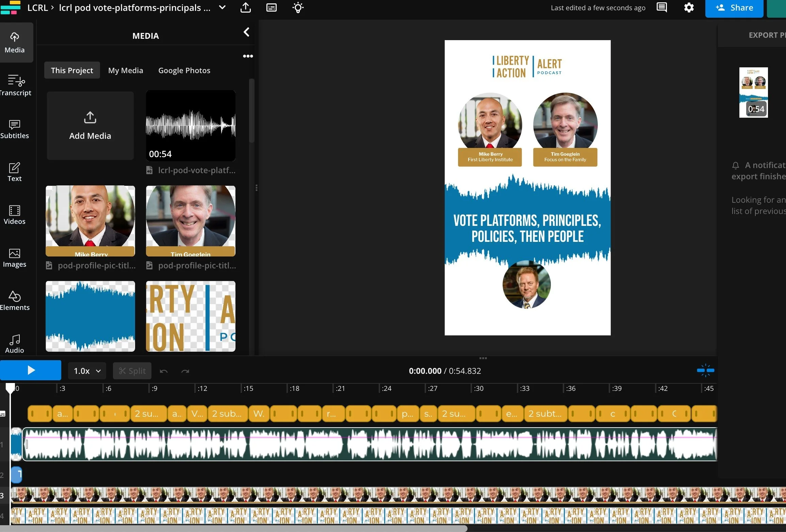
Task: Select the 00:54 audio waveform media thumbnail
Action: coord(191,126)
